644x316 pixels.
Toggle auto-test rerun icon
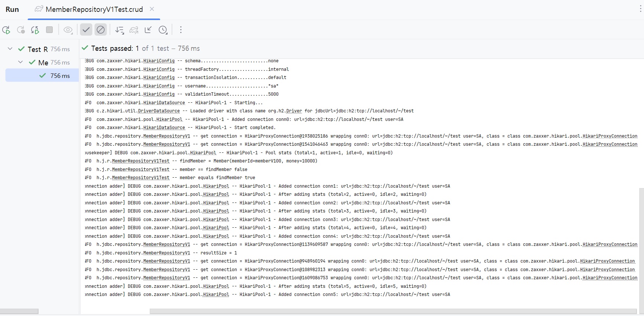[x=35, y=30]
